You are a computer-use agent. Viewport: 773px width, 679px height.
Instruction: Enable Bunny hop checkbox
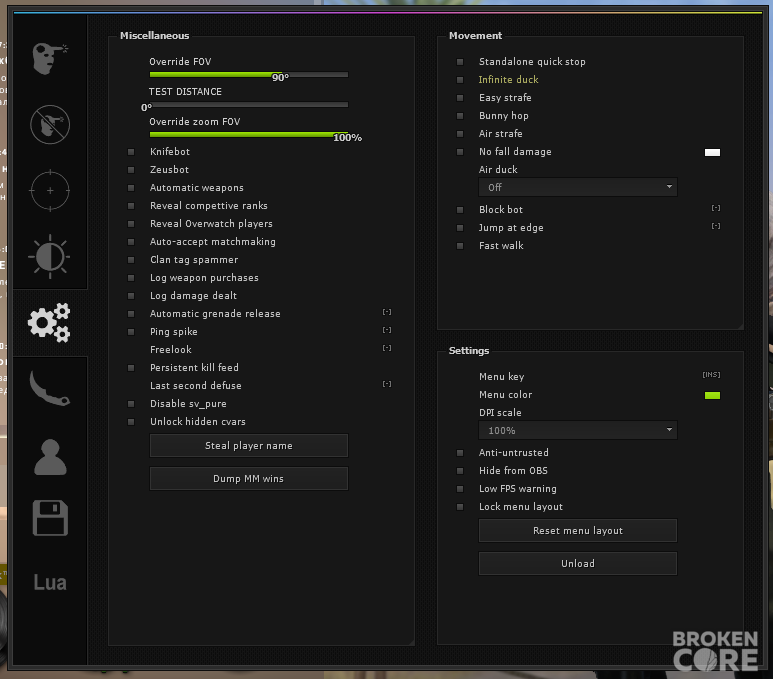[x=460, y=116]
